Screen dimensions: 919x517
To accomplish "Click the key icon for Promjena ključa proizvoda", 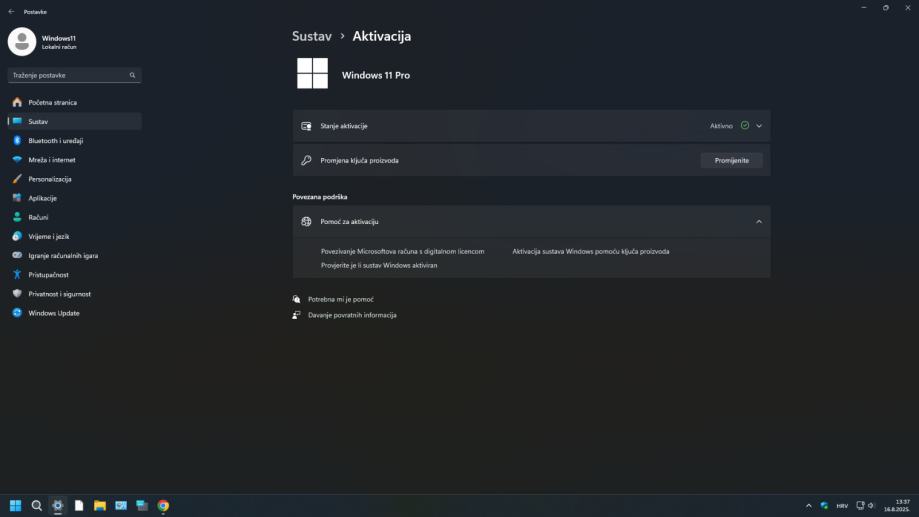I will point(306,161).
